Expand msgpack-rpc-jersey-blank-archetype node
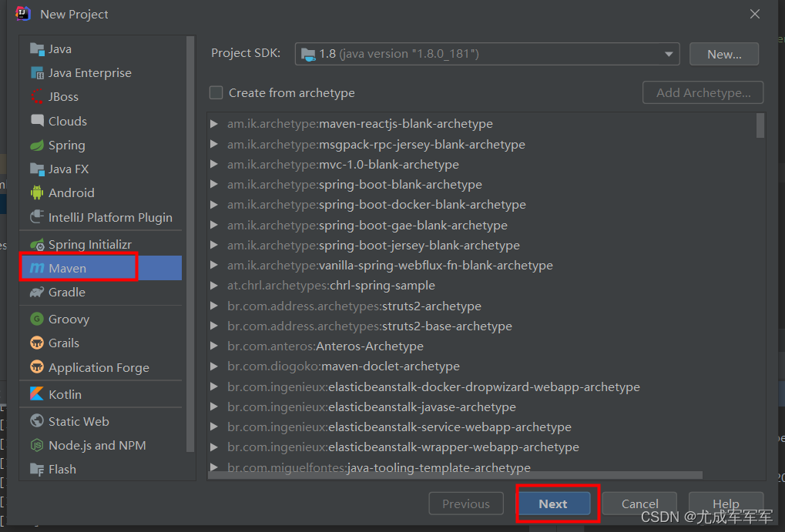The width and height of the screenshot is (785, 532). click(x=214, y=144)
